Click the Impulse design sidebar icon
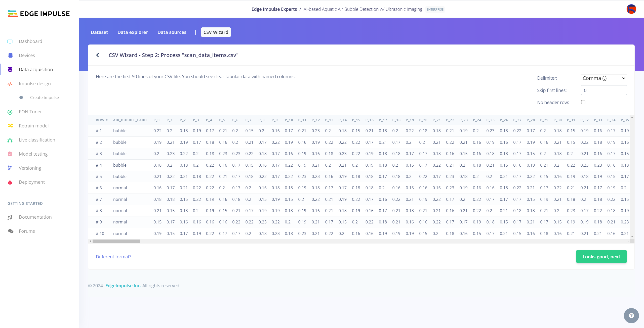This screenshot has height=328, width=644. coord(10,83)
